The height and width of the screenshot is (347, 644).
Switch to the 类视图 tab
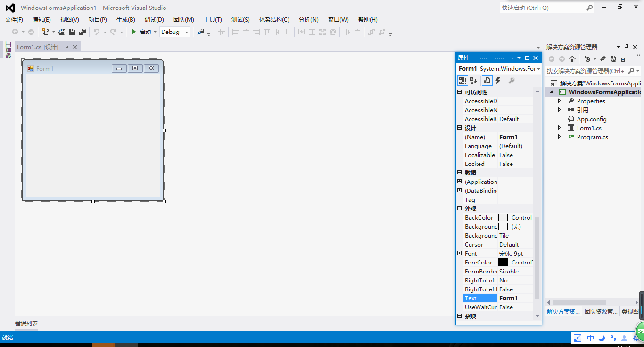[630, 312]
